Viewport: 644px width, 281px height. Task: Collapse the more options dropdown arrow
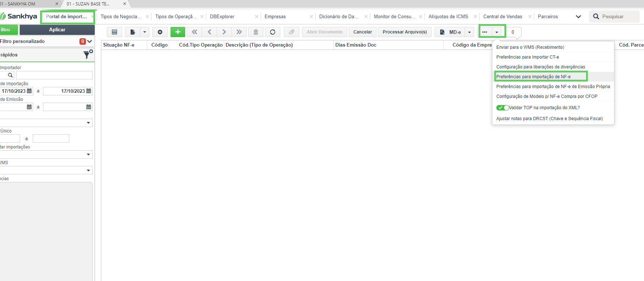pos(497,32)
